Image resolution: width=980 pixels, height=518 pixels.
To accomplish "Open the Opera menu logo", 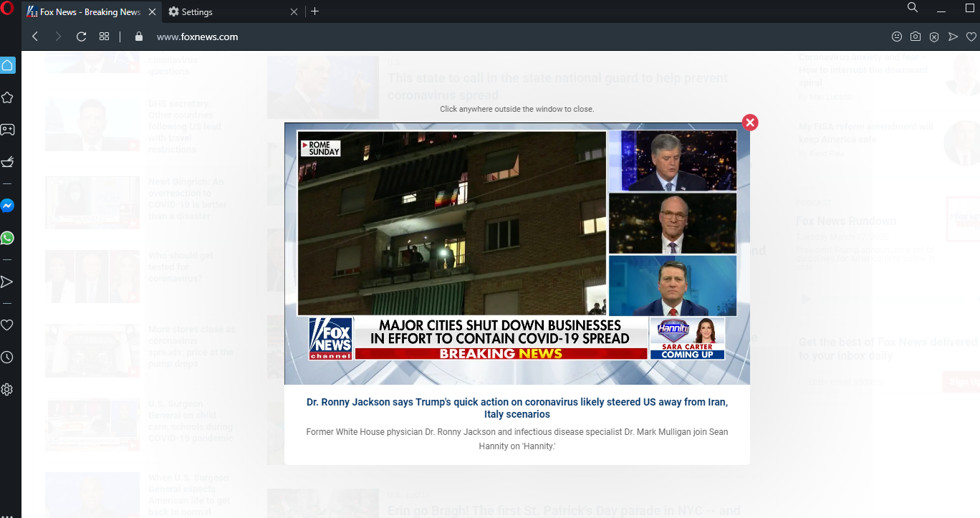I will tap(7, 9).
